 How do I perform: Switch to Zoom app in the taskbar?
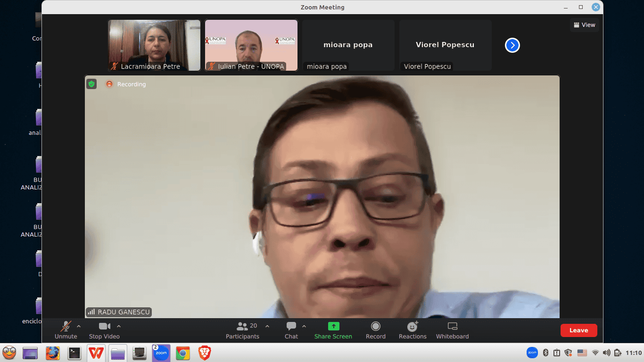(161, 353)
